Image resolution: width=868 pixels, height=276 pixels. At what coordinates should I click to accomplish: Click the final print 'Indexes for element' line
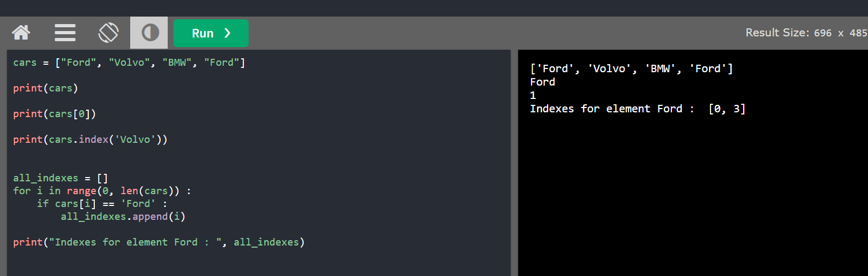coord(159,242)
